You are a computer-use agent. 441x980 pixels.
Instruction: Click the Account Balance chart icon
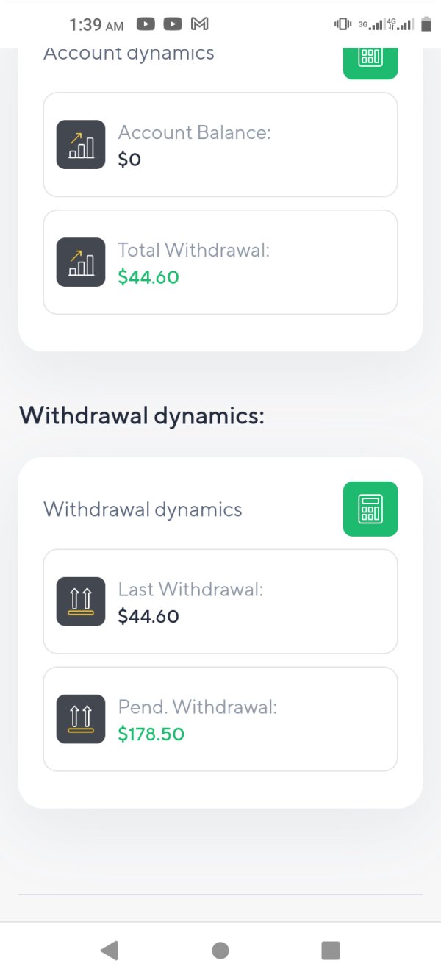pos(81,145)
